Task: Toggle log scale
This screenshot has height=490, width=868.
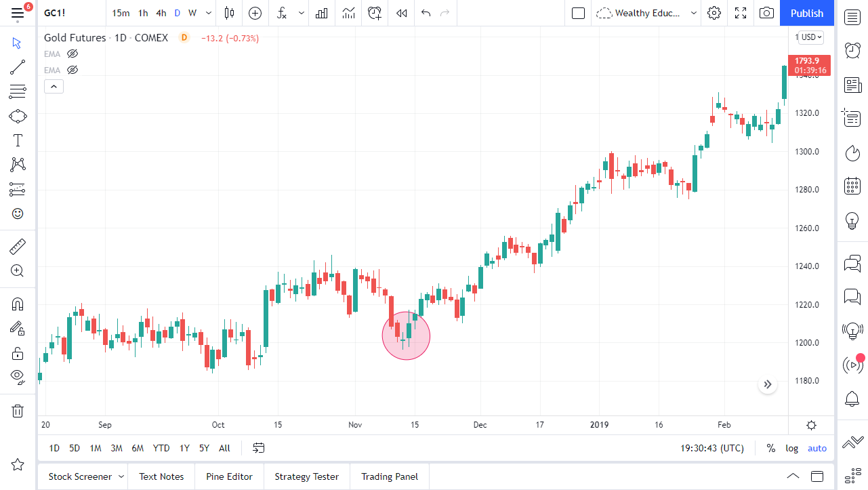Action: 792,448
